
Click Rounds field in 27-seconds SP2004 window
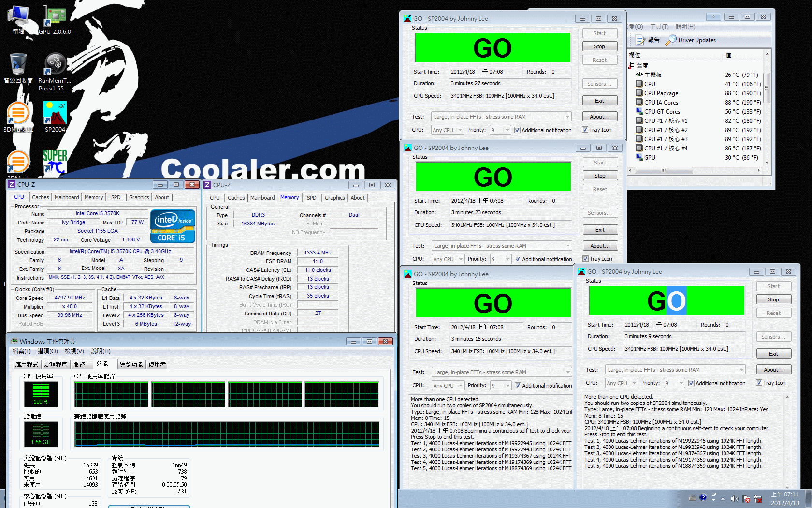pyautogui.click(x=561, y=72)
